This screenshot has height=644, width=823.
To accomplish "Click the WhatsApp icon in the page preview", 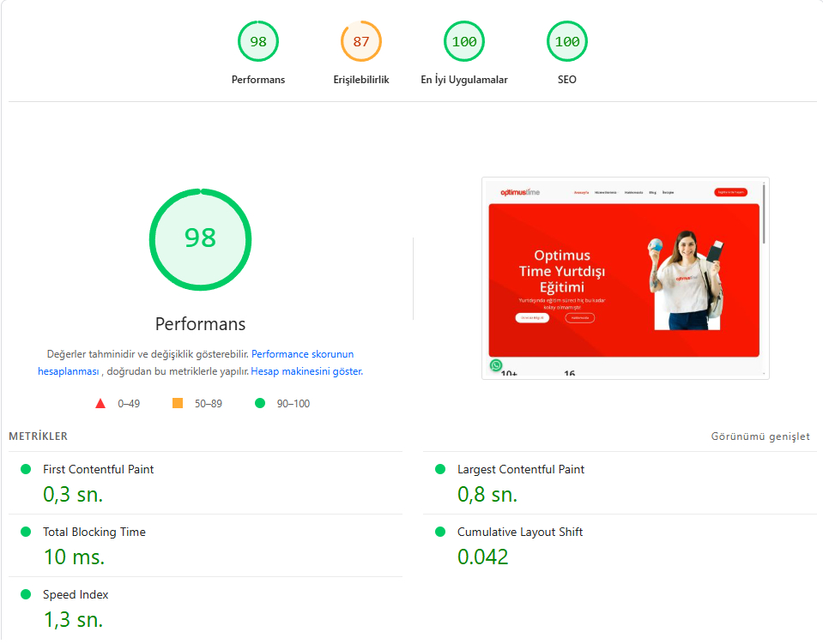I will 495,365.
